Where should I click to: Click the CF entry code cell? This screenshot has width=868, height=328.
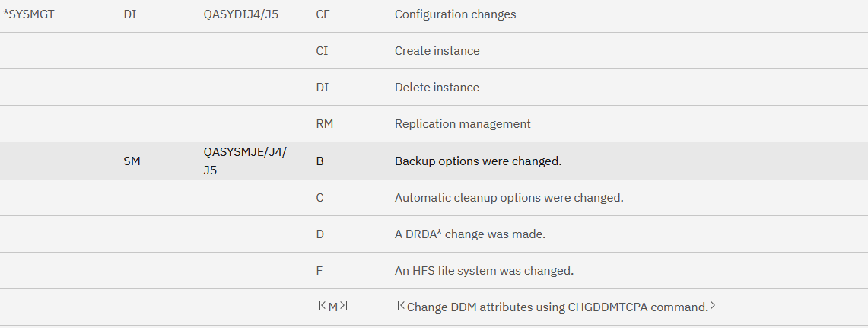(x=323, y=14)
